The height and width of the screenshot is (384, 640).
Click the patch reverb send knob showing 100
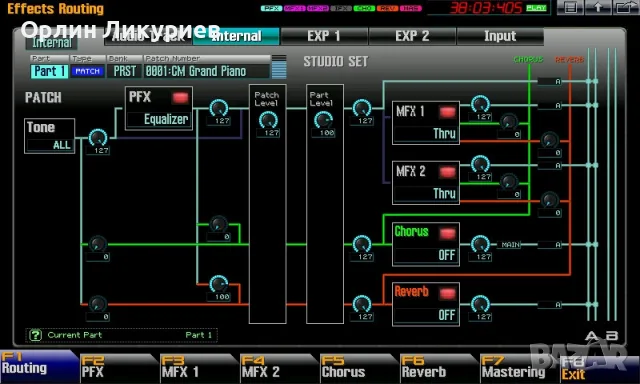219,284
